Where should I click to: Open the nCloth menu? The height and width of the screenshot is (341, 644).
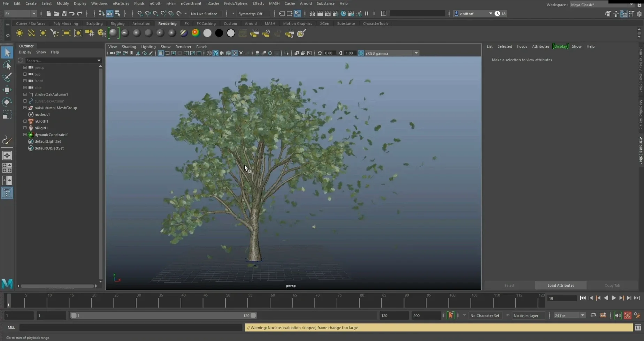point(155,3)
